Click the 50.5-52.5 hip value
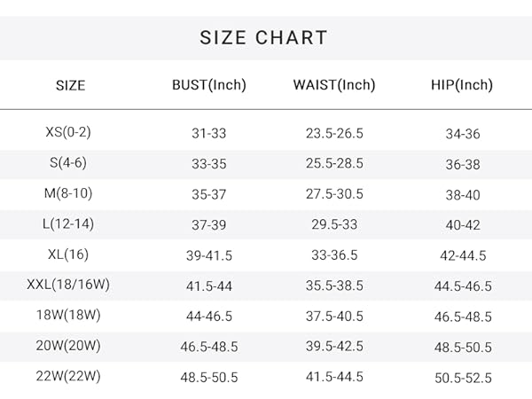The width and height of the screenshot is (532, 399). point(463,378)
